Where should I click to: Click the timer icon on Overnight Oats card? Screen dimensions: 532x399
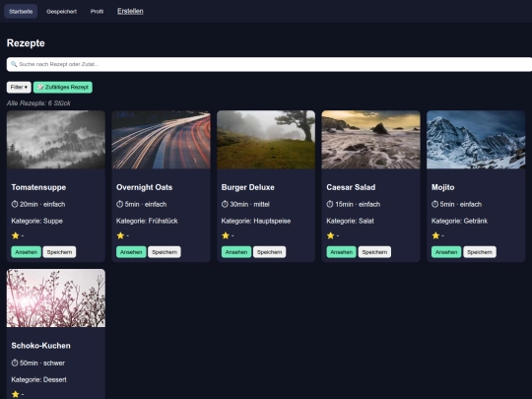coord(120,204)
